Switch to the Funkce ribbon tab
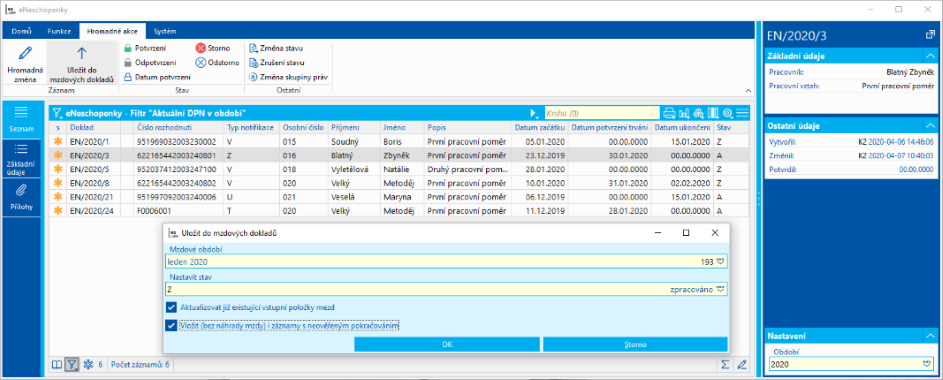 tap(60, 31)
